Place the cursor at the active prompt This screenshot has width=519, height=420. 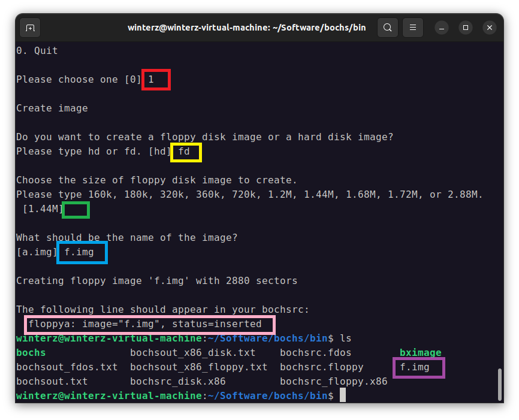coord(343,394)
